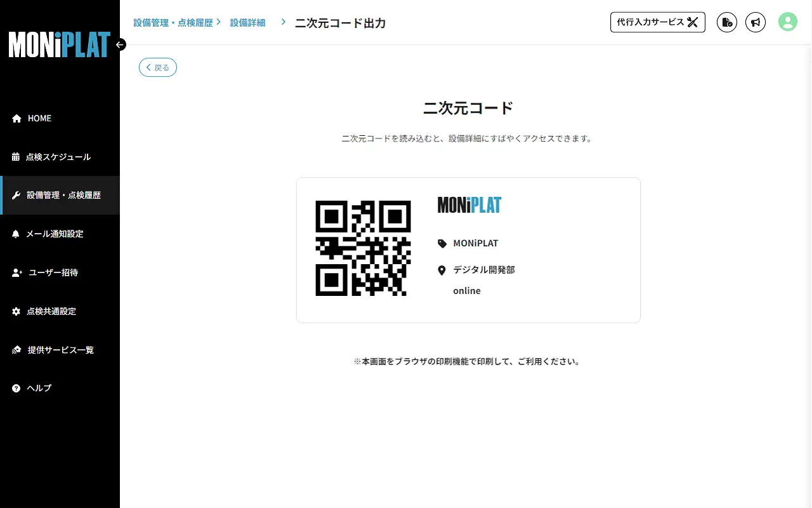This screenshot has width=812, height=508.
Task: Click the 設備管理・点検履歴 wrench icon
Action: 15,195
